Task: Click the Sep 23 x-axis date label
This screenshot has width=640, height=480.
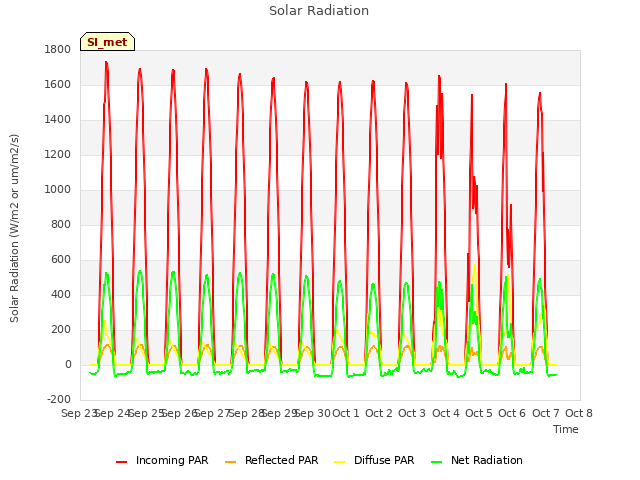Action: 78,413
